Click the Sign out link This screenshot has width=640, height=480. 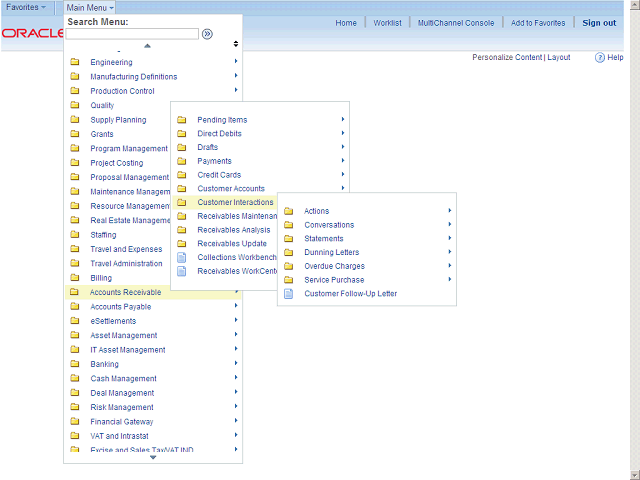(599, 23)
